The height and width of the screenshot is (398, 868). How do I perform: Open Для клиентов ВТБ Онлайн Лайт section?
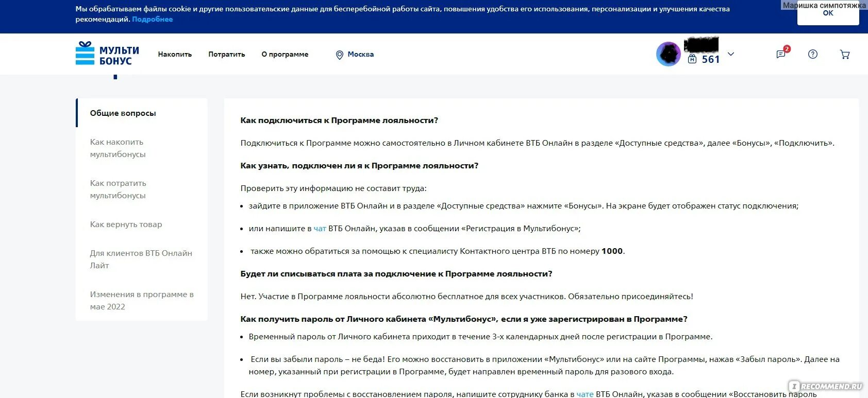click(142, 259)
